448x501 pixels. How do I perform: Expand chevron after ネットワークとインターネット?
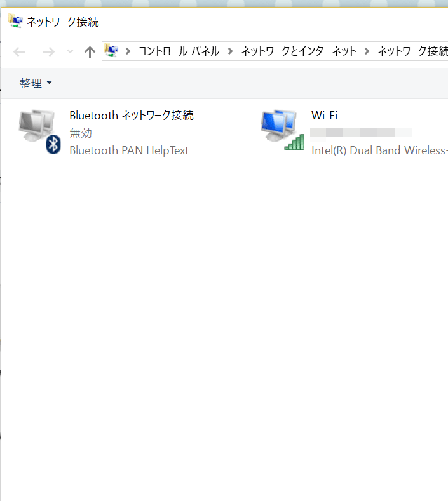coord(367,51)
